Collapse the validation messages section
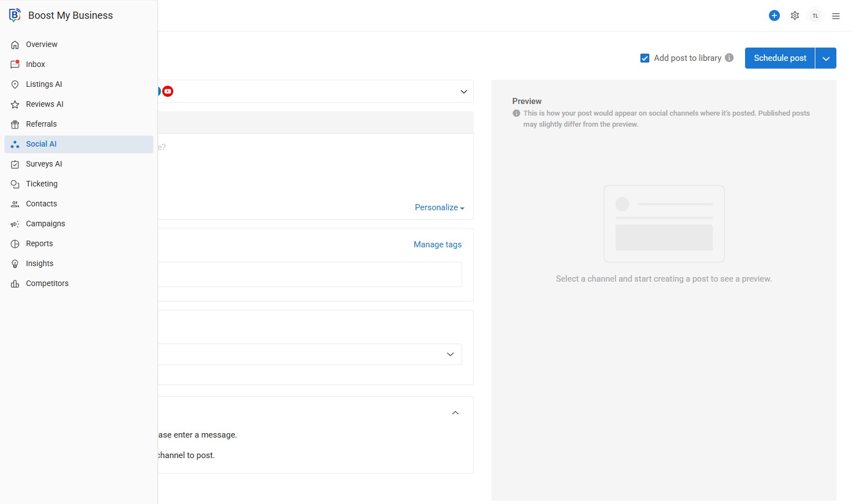 click(455, 413)
